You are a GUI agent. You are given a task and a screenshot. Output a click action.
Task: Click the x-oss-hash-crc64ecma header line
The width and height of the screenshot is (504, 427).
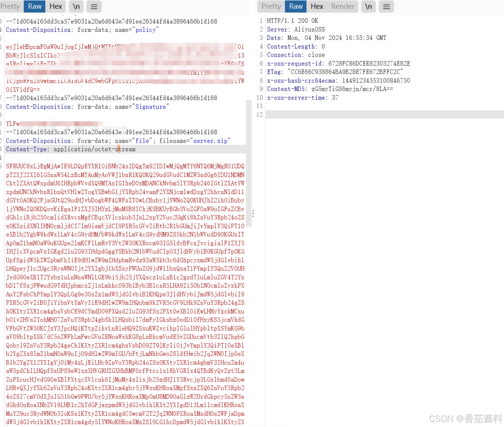point(338,80)
